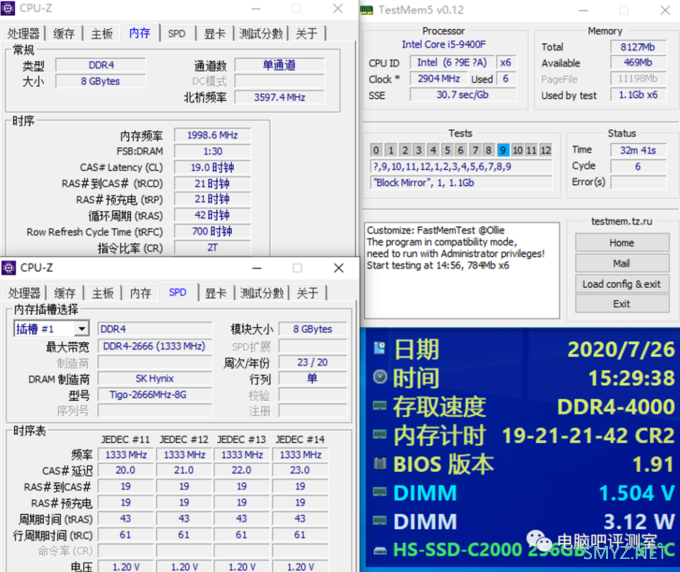The height and width of the screenshot is (572, 680).
Task: Click the memory icon beside 存取速度
Action: [x=379, y=406]
